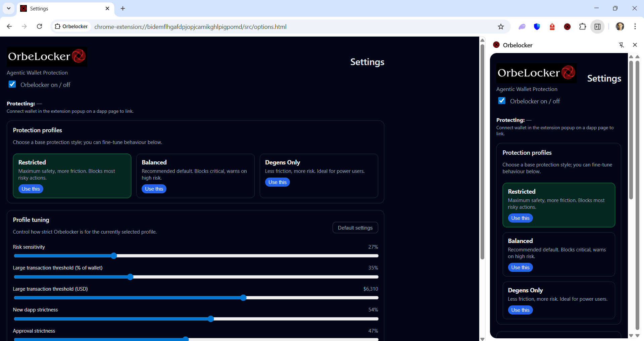Screen dimensions: 644x341
Task: Use the Degens Only profile in side panel
Action: (x=520, y=310)
